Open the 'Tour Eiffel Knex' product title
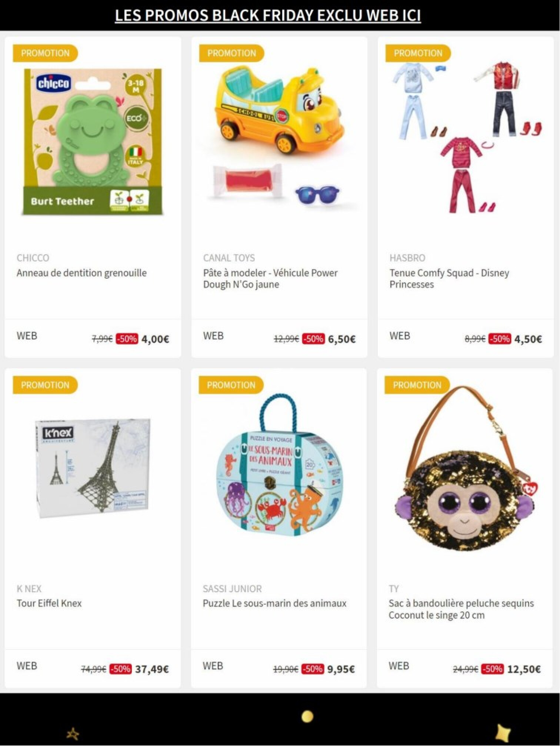560x747 pixels. point(49,603)
